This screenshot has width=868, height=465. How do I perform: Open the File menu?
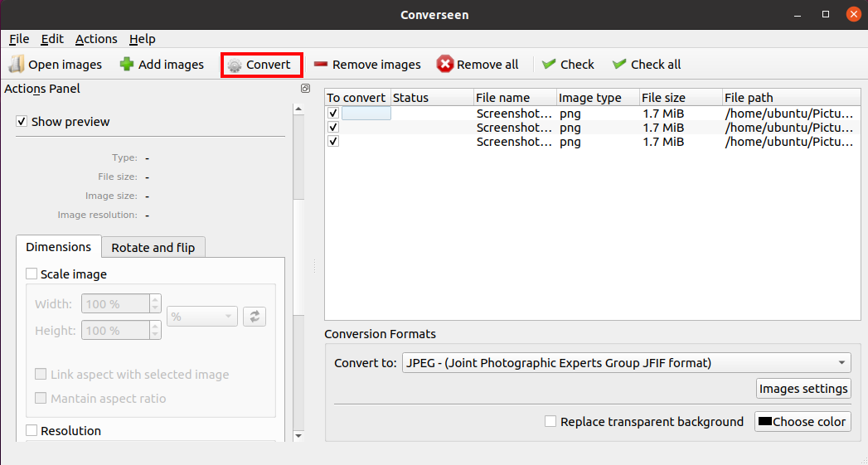19,39
